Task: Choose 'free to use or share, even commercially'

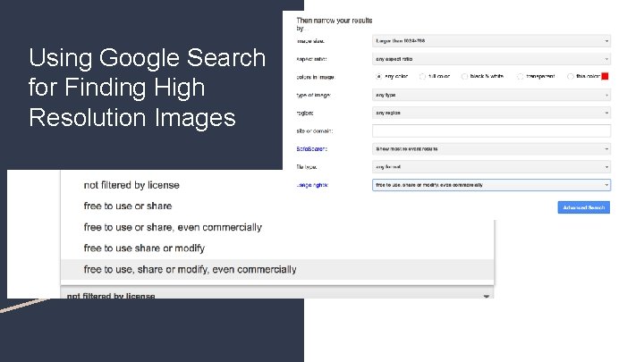Action: tap(173, 227)
